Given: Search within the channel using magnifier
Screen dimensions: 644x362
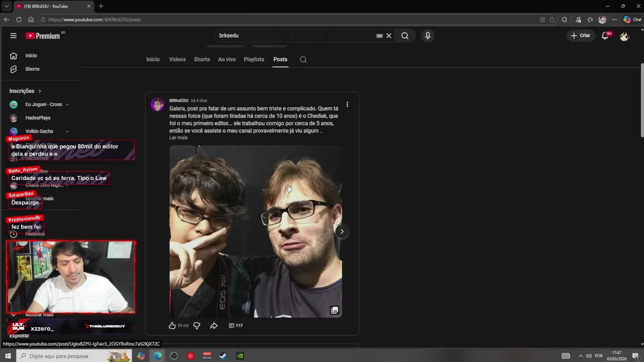Looking at the screenshot, I should pos(303,59).
